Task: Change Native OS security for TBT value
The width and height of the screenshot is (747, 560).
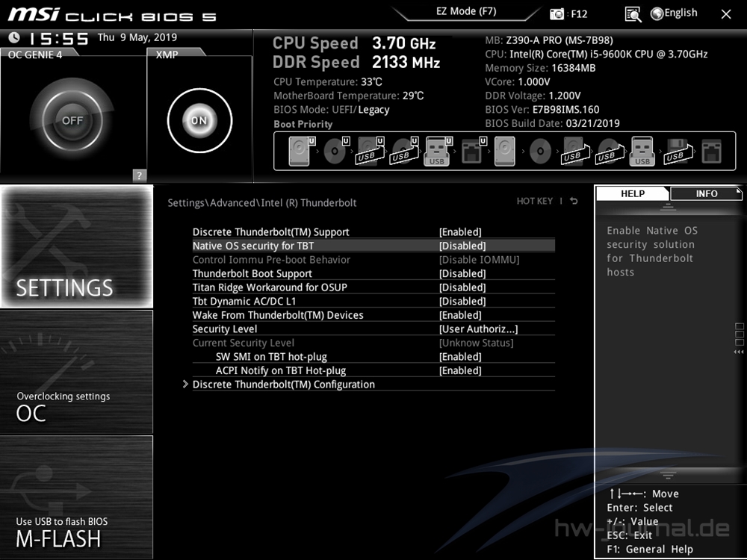Action: pyautogui.click(x=462, y=246)
